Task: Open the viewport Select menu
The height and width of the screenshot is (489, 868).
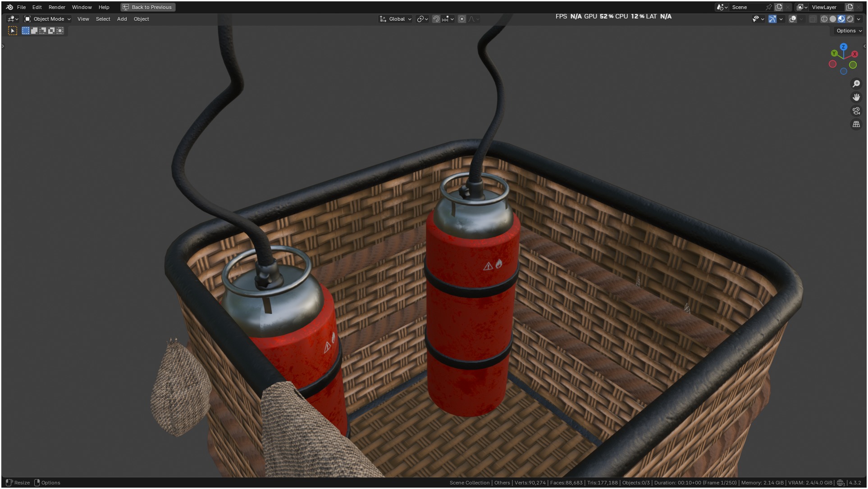Action: click(x=103, y=19)
